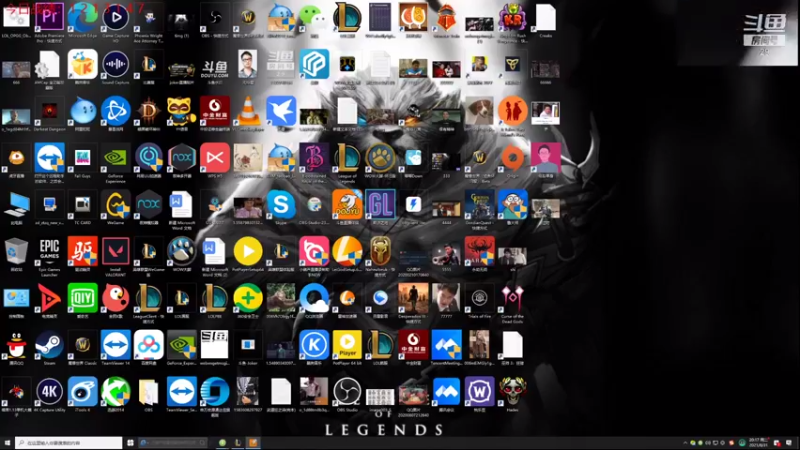
Task: Launch Kingdom Rush game icon
Action: tap(512, 17)
